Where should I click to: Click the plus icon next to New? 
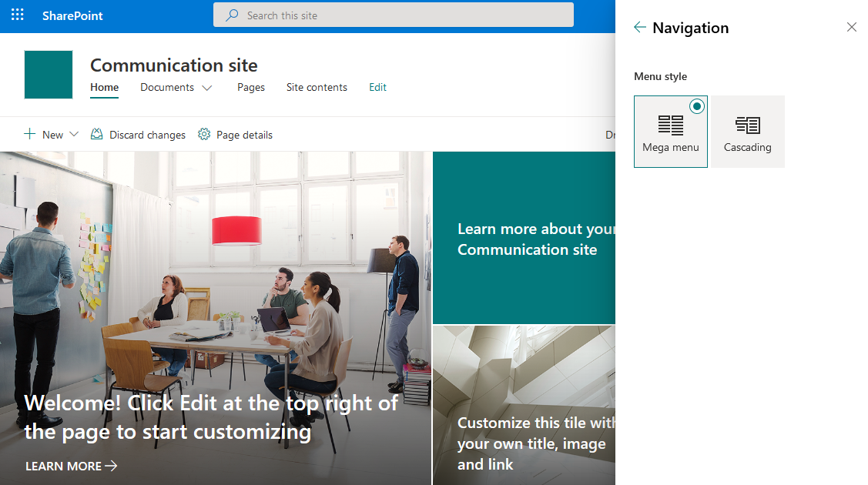[29, 134]
